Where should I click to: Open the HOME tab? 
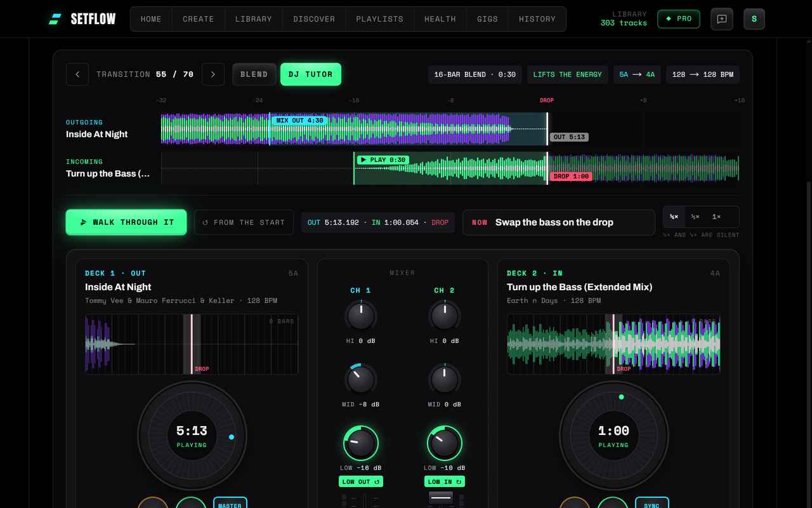pyautogui.click(x=151, y=19)
